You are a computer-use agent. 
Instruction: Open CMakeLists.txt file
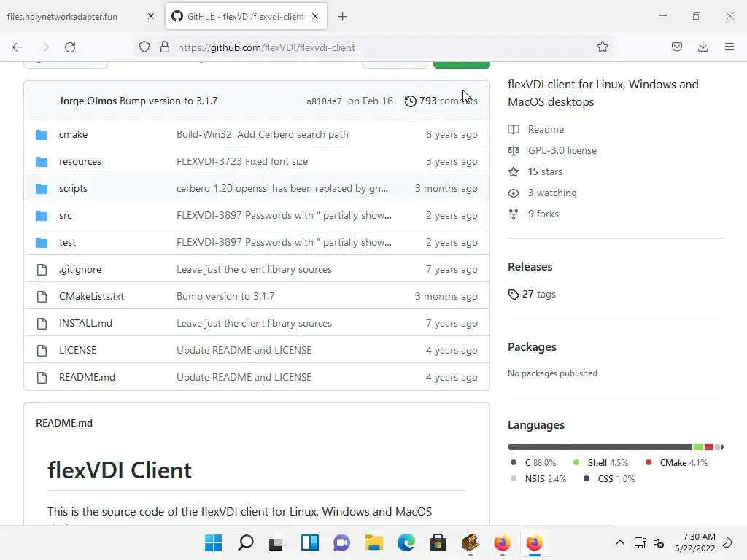[x=91, y=296]
